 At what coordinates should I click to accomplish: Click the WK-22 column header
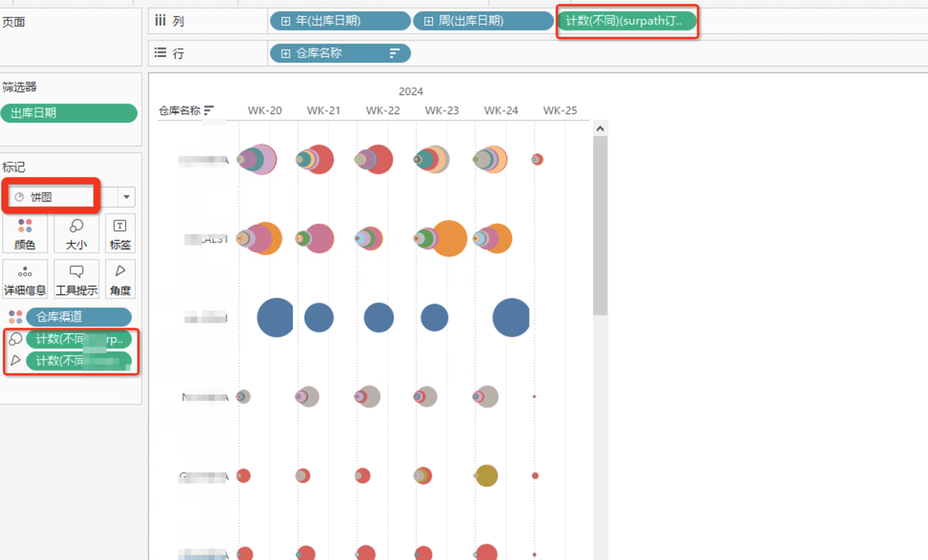tap(383, 110)
